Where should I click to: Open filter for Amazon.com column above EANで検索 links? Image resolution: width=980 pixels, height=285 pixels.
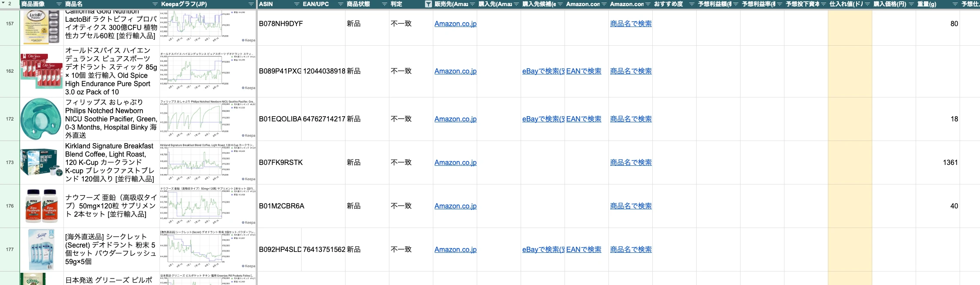coord(604,4)
